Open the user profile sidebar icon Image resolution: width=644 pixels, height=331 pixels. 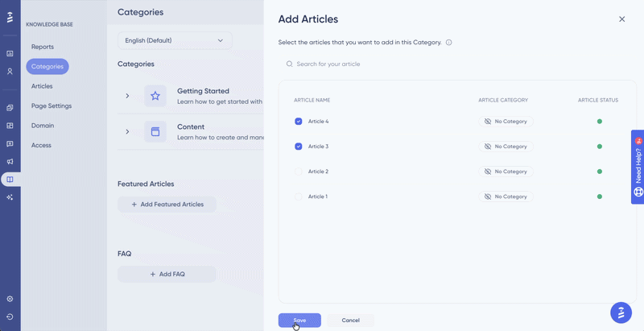point(10,72)
